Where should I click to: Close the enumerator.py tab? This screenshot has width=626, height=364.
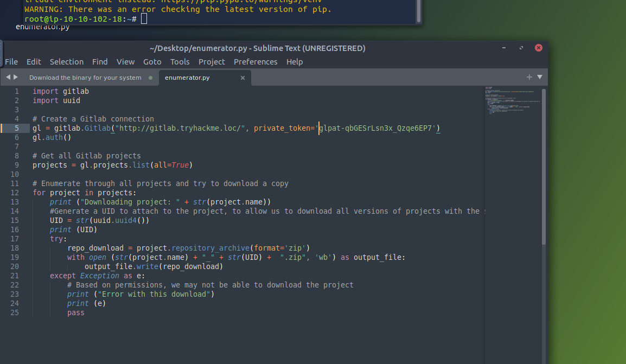pos(242,78)
